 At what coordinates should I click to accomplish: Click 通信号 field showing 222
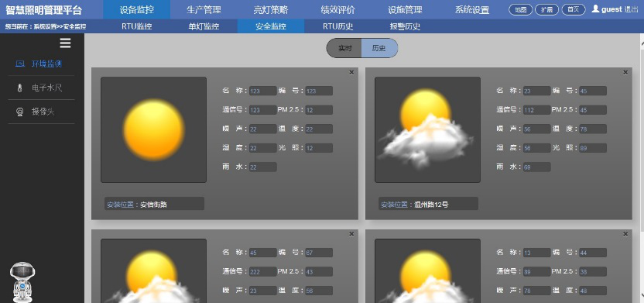click(x=263, y=272)
